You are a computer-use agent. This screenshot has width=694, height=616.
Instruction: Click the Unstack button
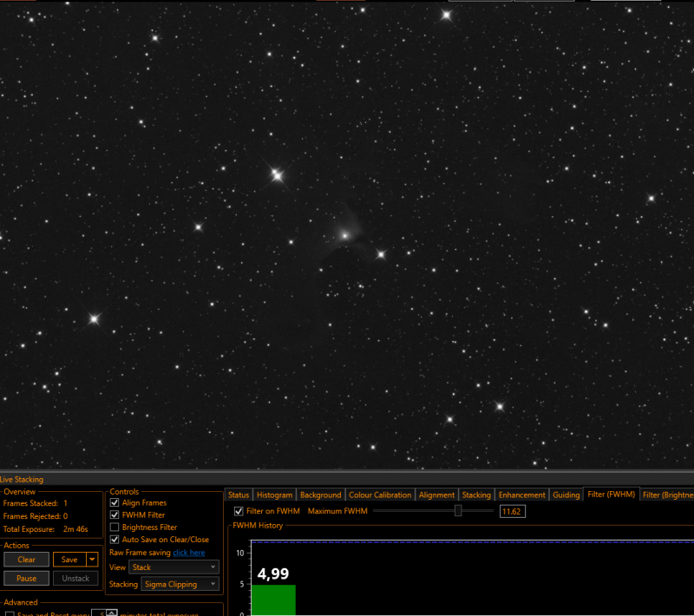[x=75, y=579]
